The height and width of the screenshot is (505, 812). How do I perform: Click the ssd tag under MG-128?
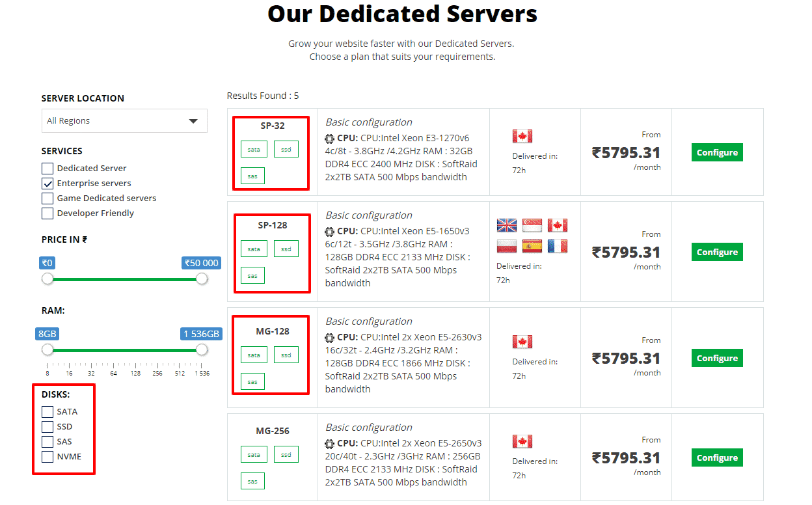(286, 355)
